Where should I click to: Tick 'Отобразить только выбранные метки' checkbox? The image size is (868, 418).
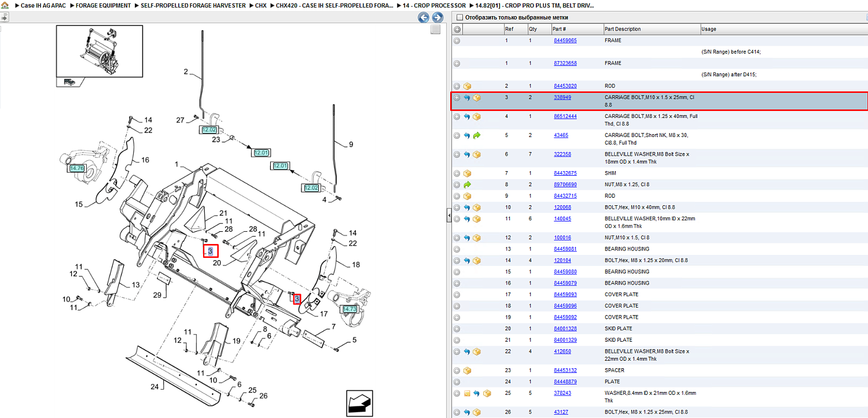coord(459,17)
